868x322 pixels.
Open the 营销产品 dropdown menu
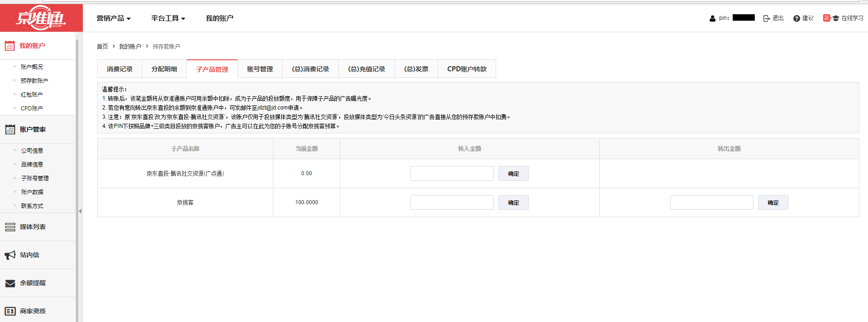click(x=114, y=18)
